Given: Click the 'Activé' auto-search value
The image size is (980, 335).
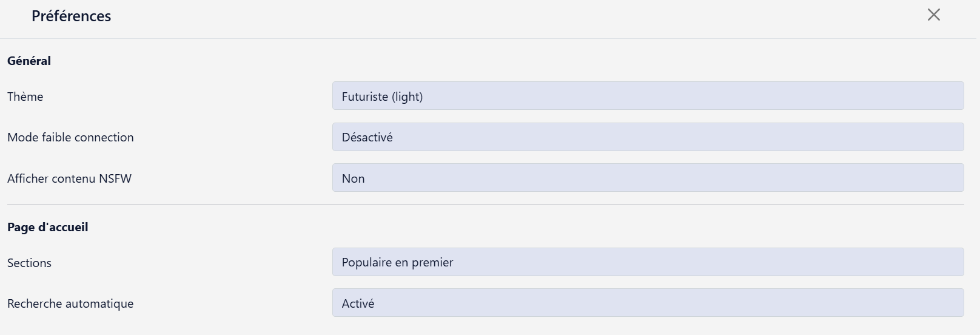Looking at the screenshot, I should pos(358,303).
